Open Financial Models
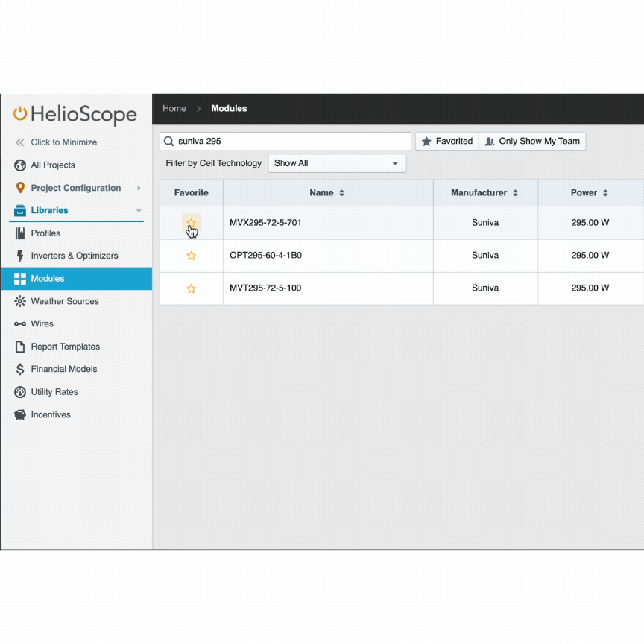Image resolution: width=644 pixels, height=644 pixels. [64, 369]
